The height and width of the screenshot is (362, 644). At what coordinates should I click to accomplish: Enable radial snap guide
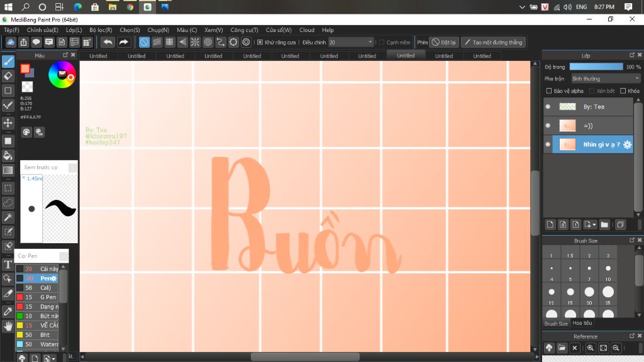pos(195,42)
